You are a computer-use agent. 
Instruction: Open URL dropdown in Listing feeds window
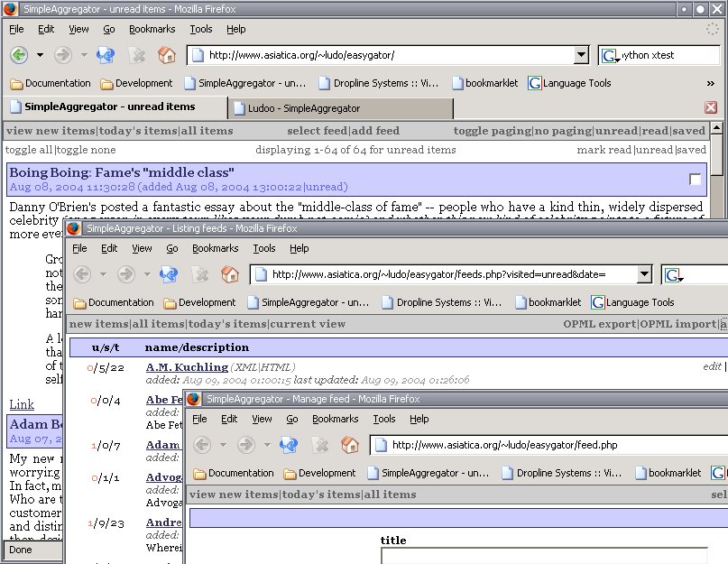click(x=644, y=274)
